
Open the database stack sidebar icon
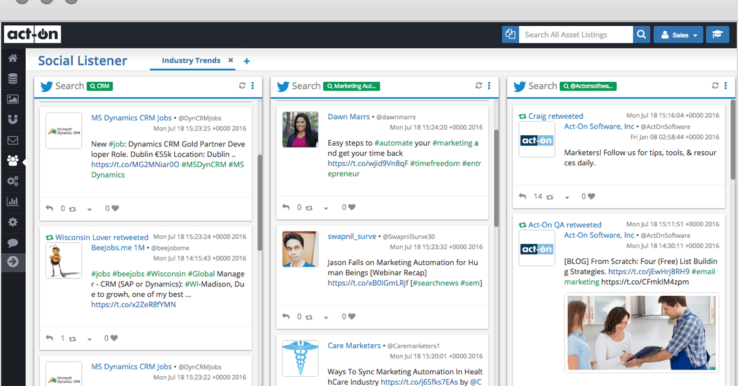point(13,79)
